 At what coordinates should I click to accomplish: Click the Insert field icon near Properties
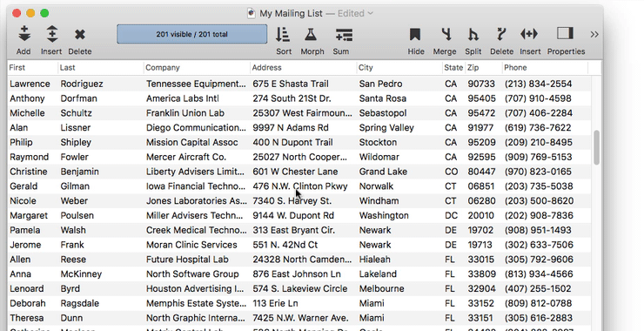click(529, 34)
